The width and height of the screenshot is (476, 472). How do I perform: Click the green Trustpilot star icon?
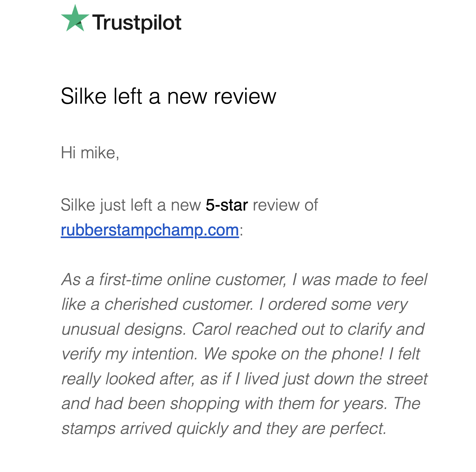(x=75, y=18)
